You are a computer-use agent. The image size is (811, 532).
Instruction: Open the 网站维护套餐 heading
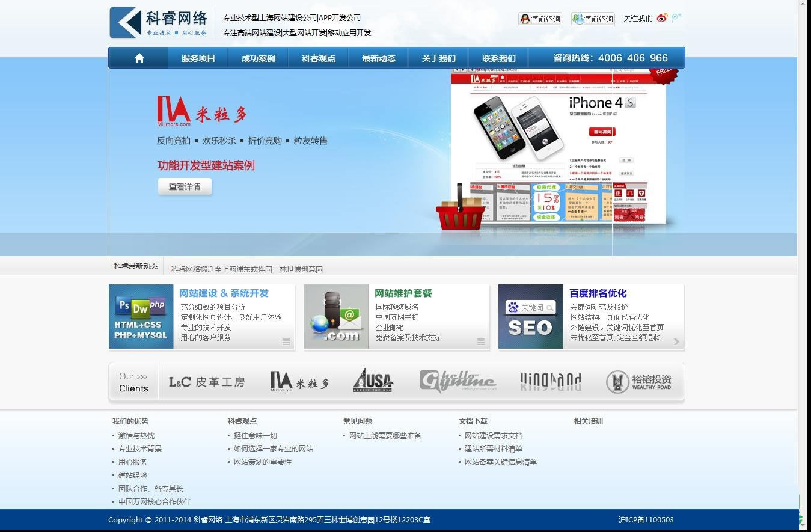coord(403,293)
